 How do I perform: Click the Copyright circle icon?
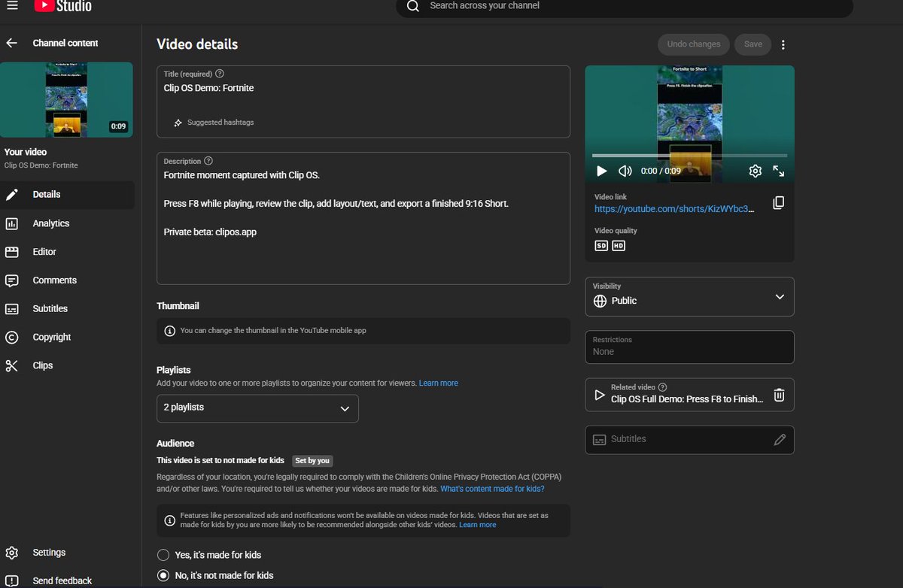click(x=12, y=338)
